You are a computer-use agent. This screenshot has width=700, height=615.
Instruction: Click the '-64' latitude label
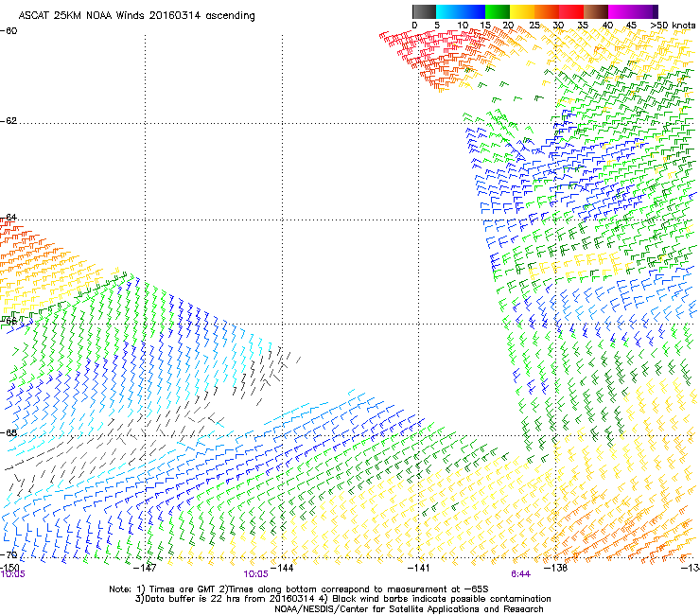pos(9,217)
